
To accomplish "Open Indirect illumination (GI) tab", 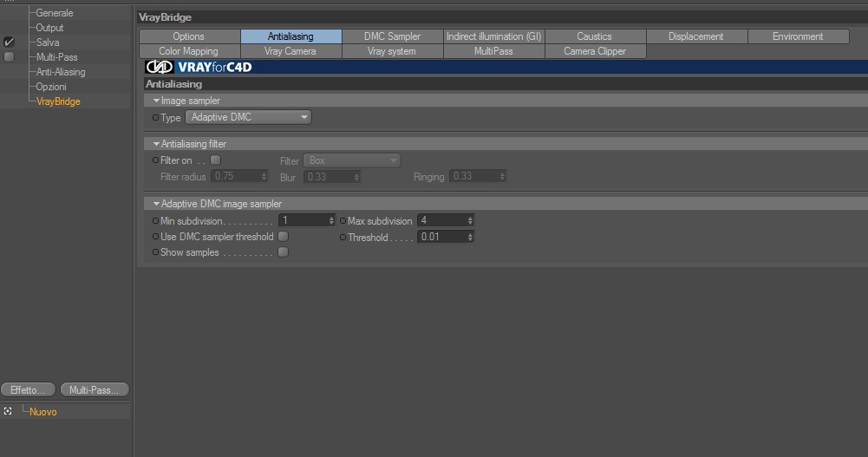I will click(x=493, y=36).
